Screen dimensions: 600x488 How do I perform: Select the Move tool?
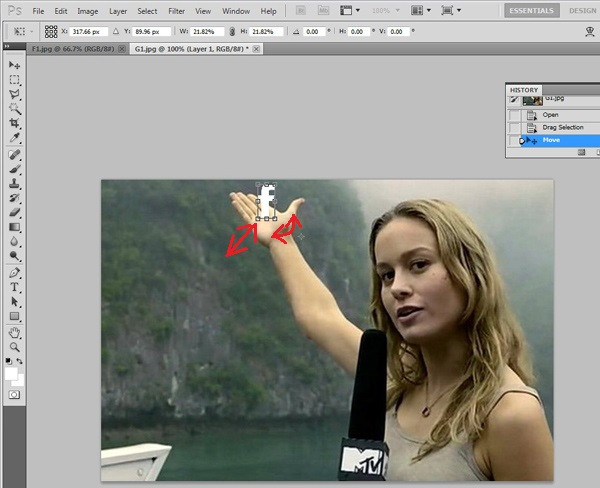coord(14,65)
